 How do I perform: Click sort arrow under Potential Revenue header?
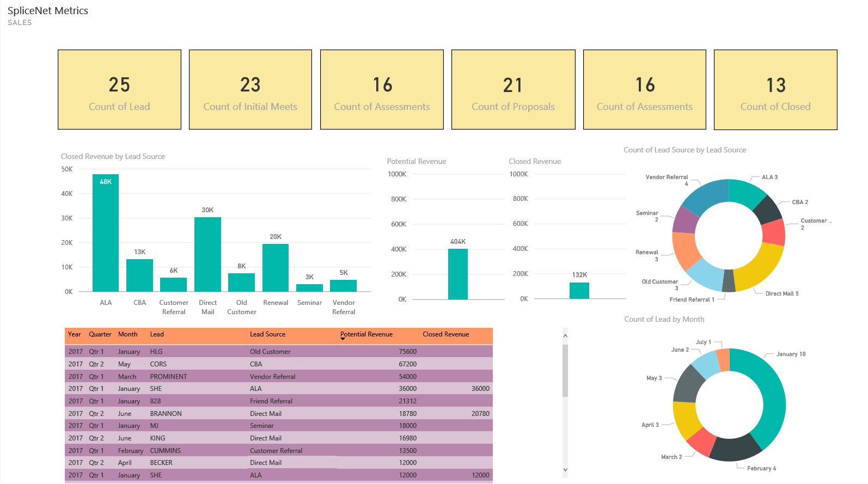(x=343, y=339)
